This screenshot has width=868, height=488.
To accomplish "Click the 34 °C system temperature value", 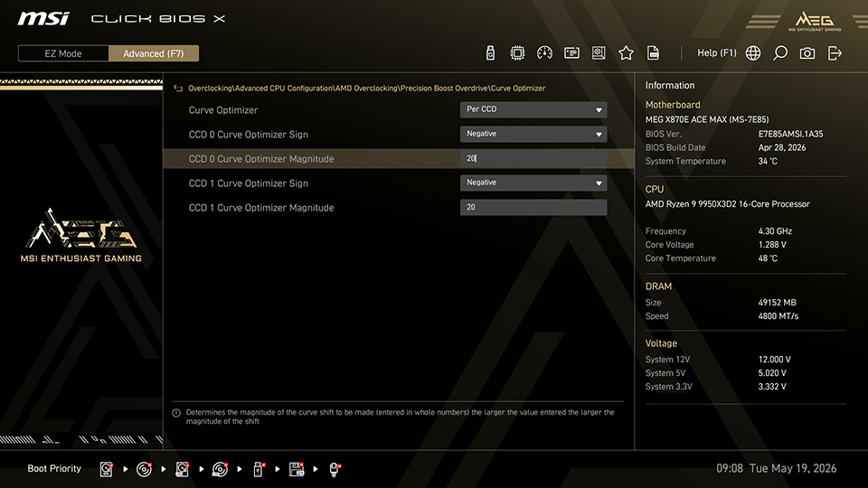I will (x=768, y=162).
